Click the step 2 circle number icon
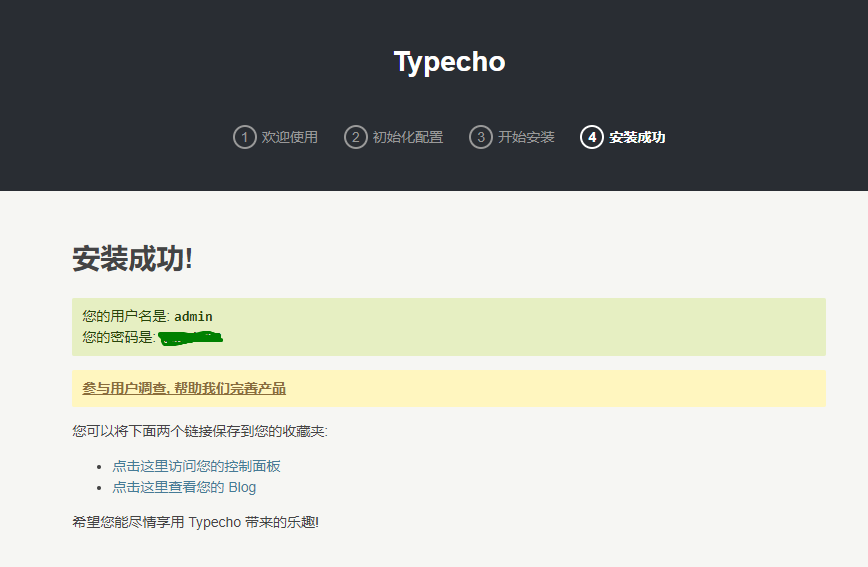 point(356,137)
